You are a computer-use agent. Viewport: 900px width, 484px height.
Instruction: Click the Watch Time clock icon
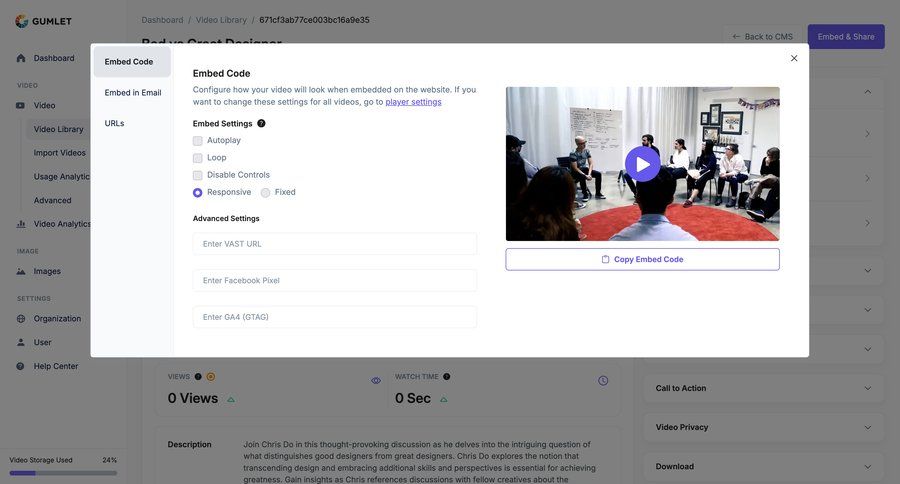point(603,381)
